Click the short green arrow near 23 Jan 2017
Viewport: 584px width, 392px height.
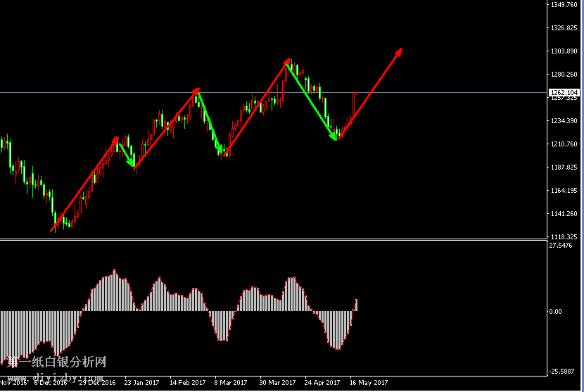tap(127, 156)
